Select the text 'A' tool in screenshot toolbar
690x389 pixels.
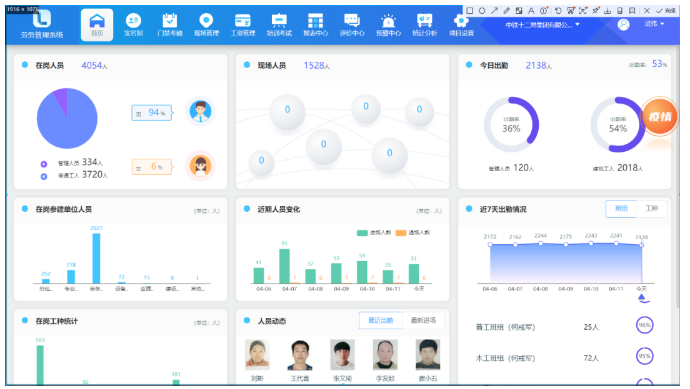click(x=531, y=11)
